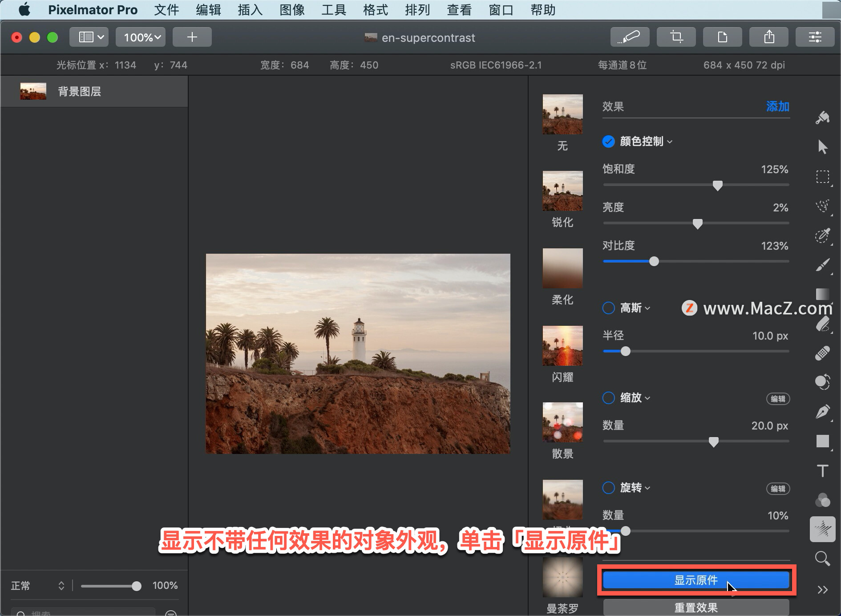This screenshot has height=616, width=841.
Task: Click the layer opacity slider handle
Action: [136, 586]
